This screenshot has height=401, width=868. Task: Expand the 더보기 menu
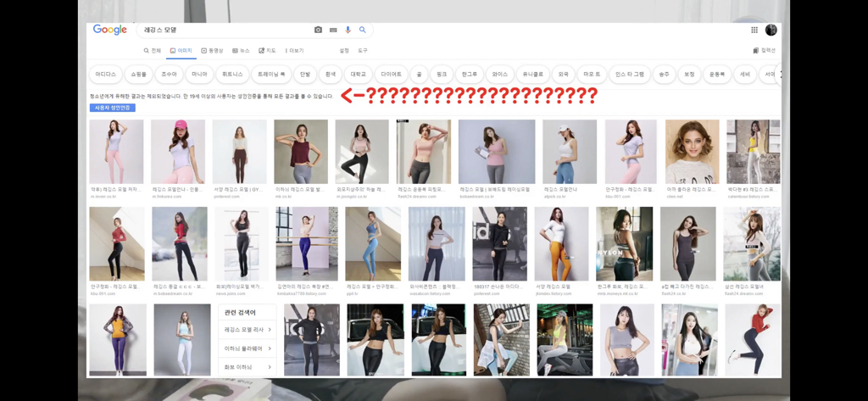pyautogui.click(x=294, y=51)
